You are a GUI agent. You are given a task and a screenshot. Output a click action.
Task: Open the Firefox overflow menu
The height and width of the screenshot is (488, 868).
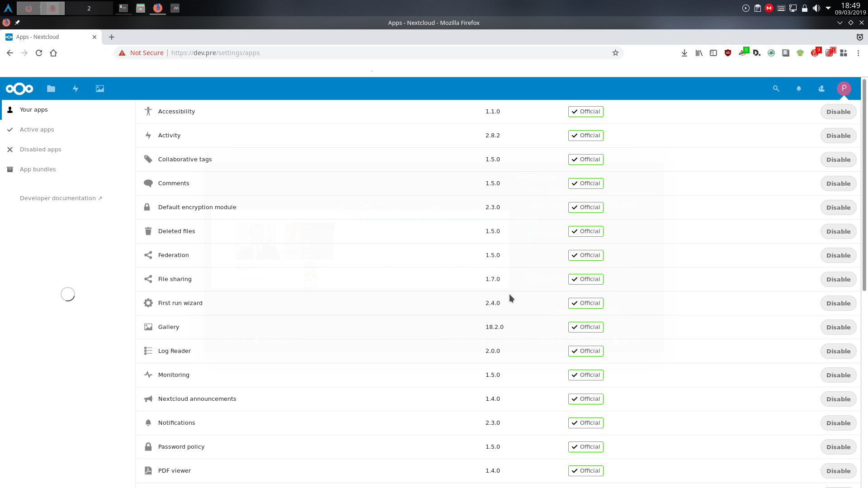click(x=858, y=53)
